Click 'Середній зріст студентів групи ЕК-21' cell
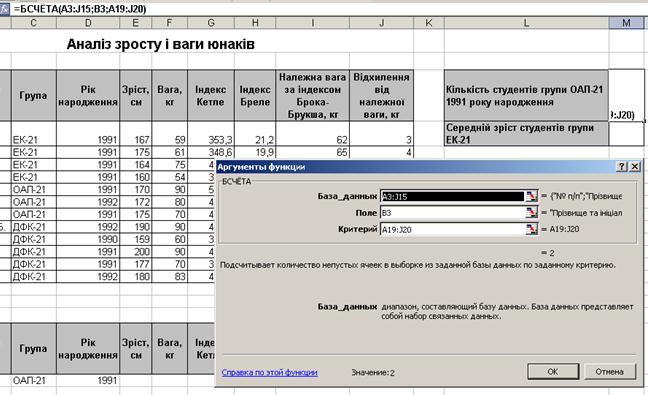 [x=526, y=133]
